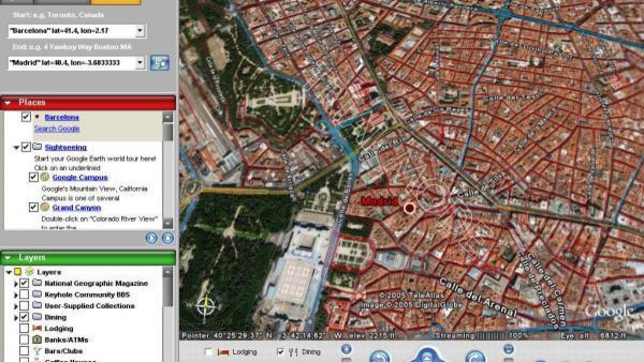Click the Lodging bed icon below the map
The width and height of the screenshot is (644, 362).
click(x=223, y=352)
